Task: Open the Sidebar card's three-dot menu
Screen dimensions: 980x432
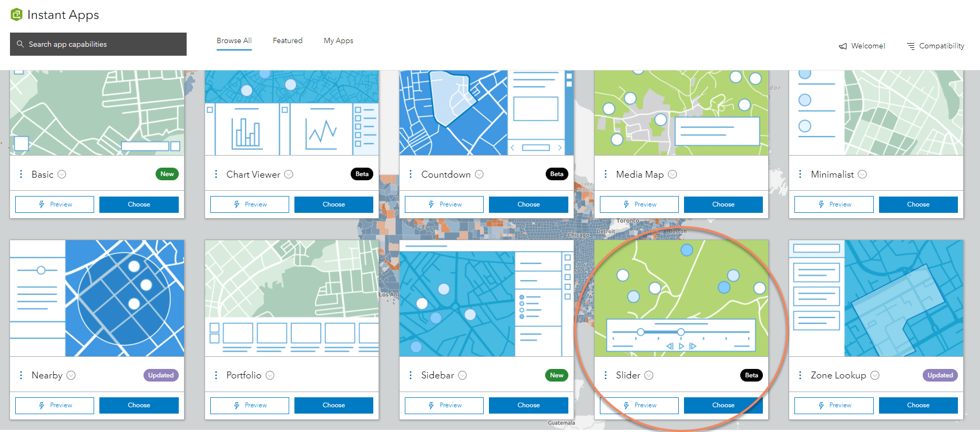Action: point(411,375)
